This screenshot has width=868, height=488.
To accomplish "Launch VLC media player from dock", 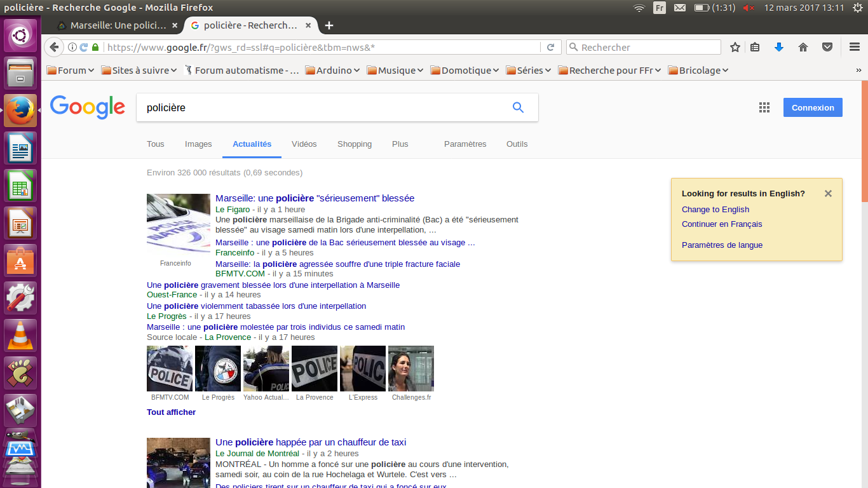I will coord(21,336).
